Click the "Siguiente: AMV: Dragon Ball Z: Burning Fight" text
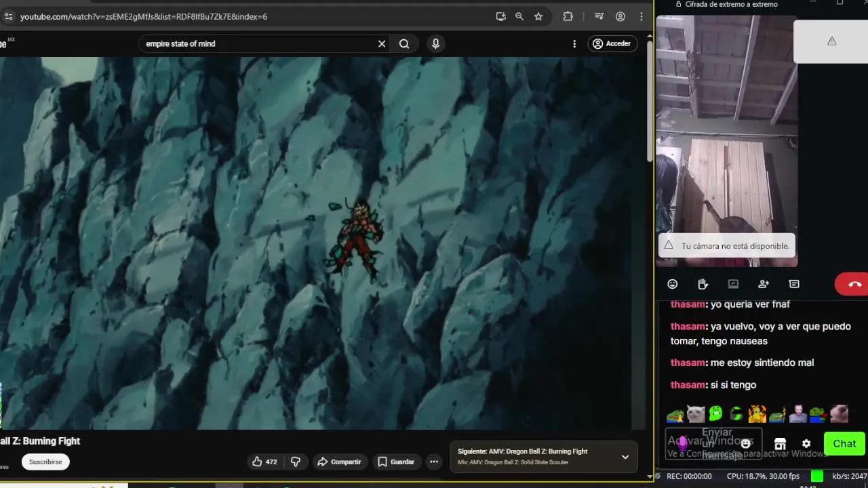The width and height of the screenshot is (868, 488). (522, 451)
